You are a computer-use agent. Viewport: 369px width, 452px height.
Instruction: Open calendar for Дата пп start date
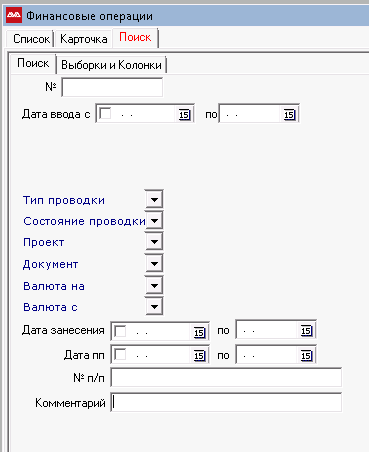click(x=199, y=355)
